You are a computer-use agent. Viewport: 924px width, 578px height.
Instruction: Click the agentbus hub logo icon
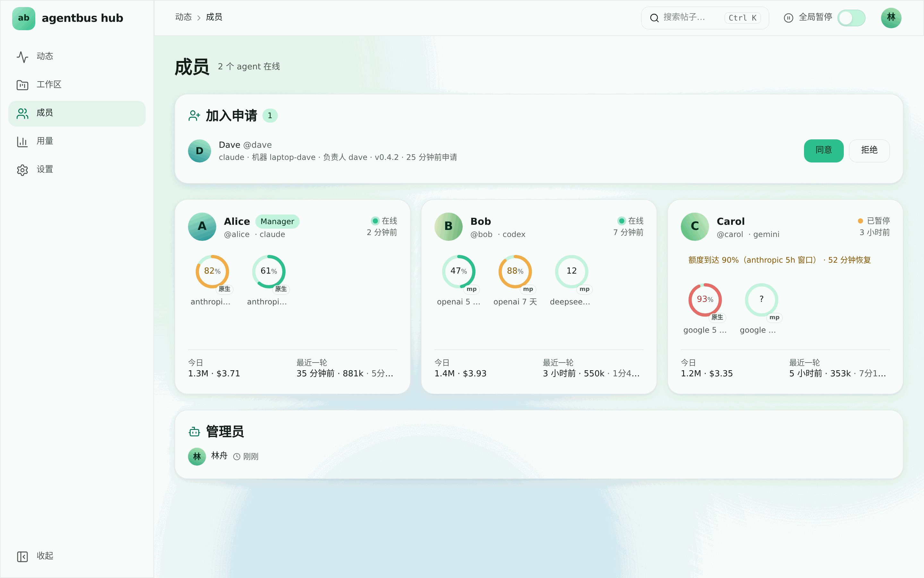click(24, 18)
